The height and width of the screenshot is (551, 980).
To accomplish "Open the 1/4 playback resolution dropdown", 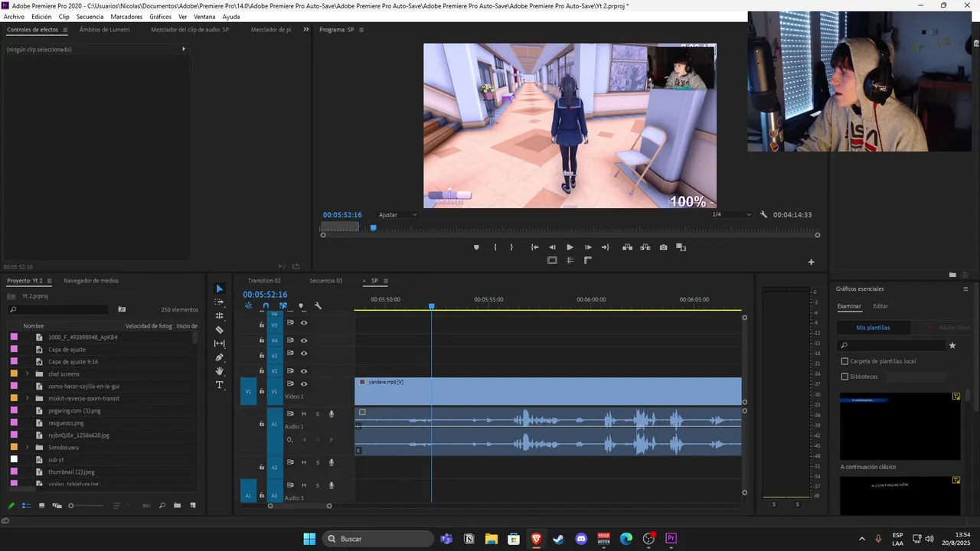I will pyautogui.click(x=731, y=214).
